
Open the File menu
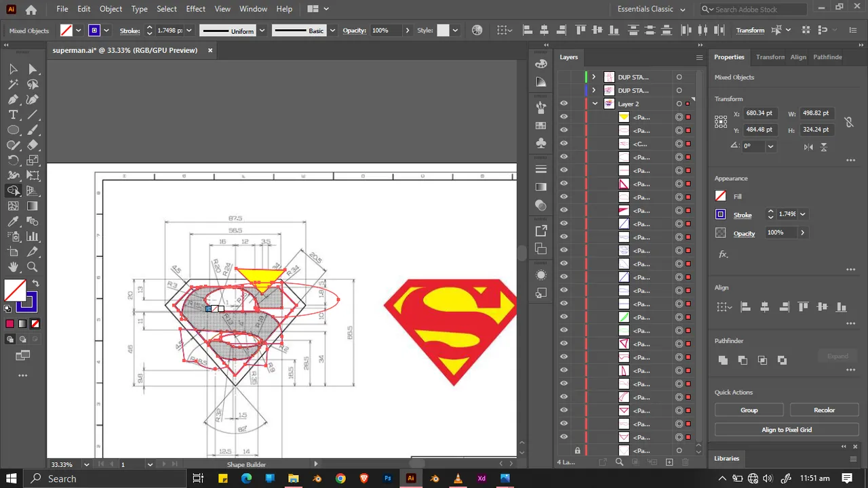(x=62, y=9)
